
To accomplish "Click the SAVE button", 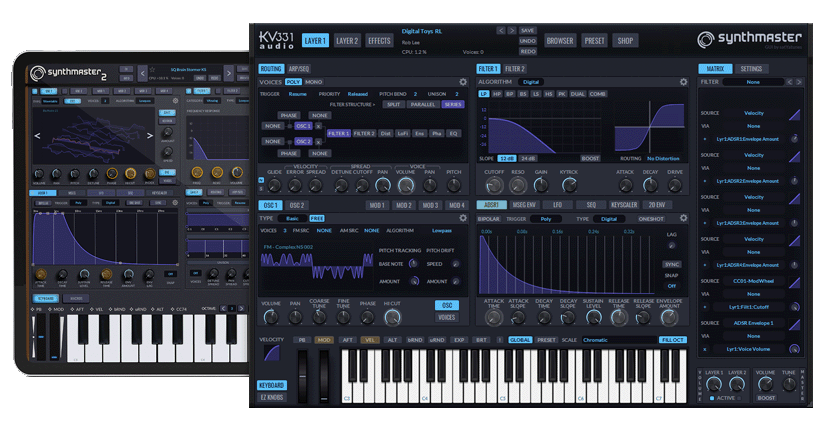I will (528, 31).
